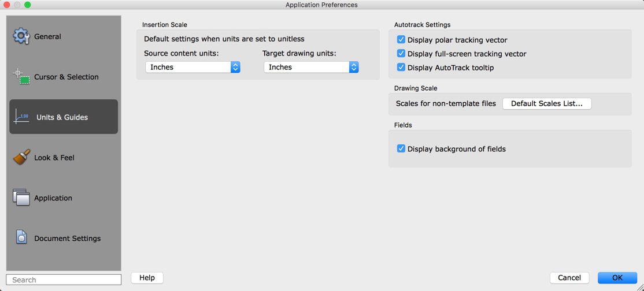The height and width of the screenshot is (291, 644).
Task: Click the Cursor & Selection crosshair icon
Action: point(21,76)
